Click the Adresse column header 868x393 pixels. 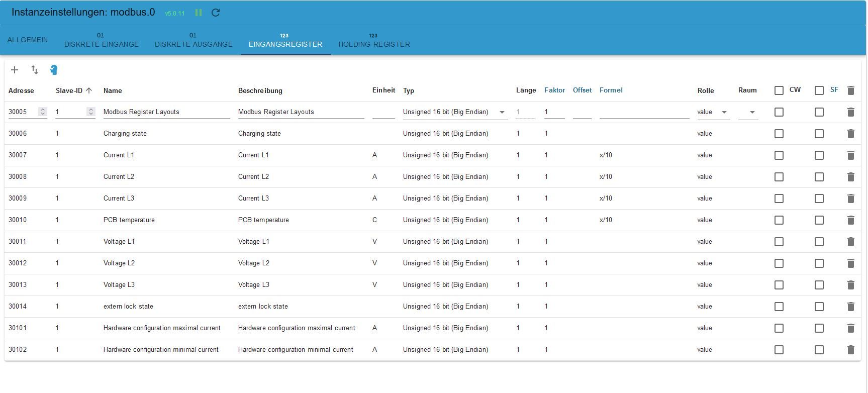[21, 90]
